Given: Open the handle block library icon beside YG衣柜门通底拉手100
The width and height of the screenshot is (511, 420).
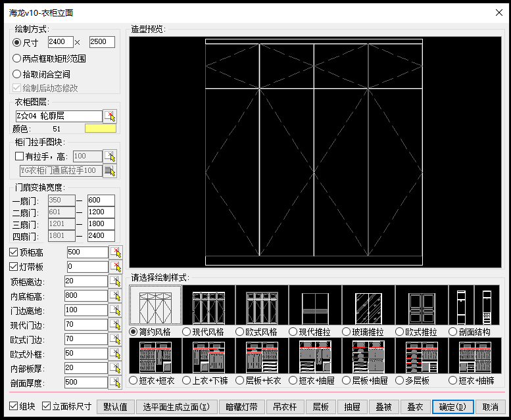Looking at the screenshot, I should pos(110,171).
